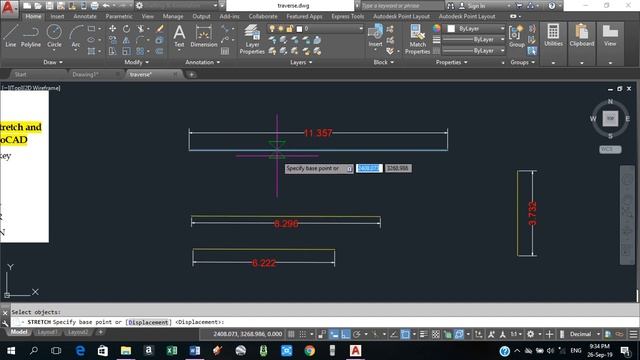Screen dimensions: 640x360
Task: Click the WCS button under ViewCube
Action: click(x=610, y=149)
